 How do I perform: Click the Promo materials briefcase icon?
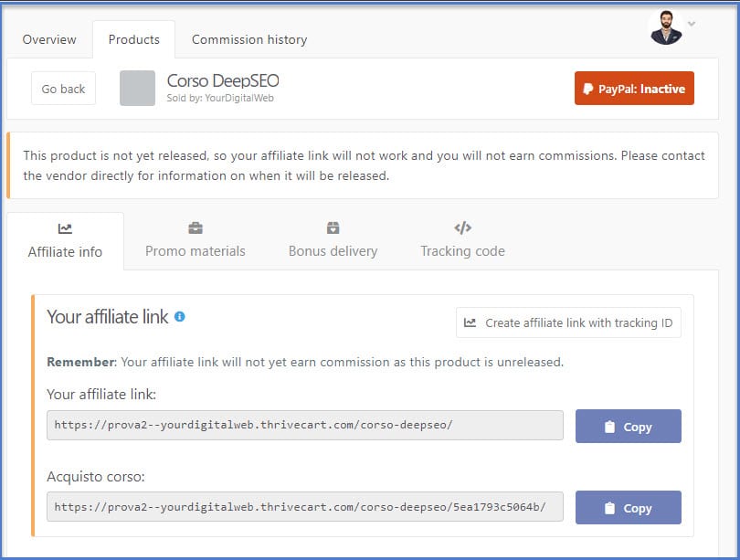196,228
